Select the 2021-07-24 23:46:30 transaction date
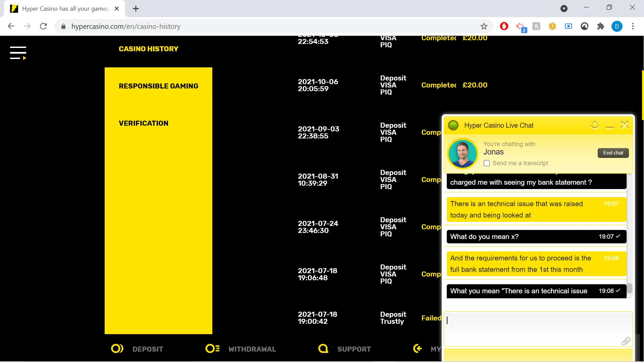Image resolution: width=644 pixels, height=362 pixels. 318,227
